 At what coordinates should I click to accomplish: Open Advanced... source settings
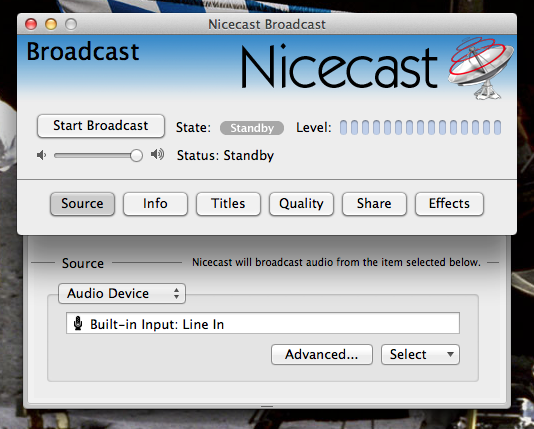point(322,354)
